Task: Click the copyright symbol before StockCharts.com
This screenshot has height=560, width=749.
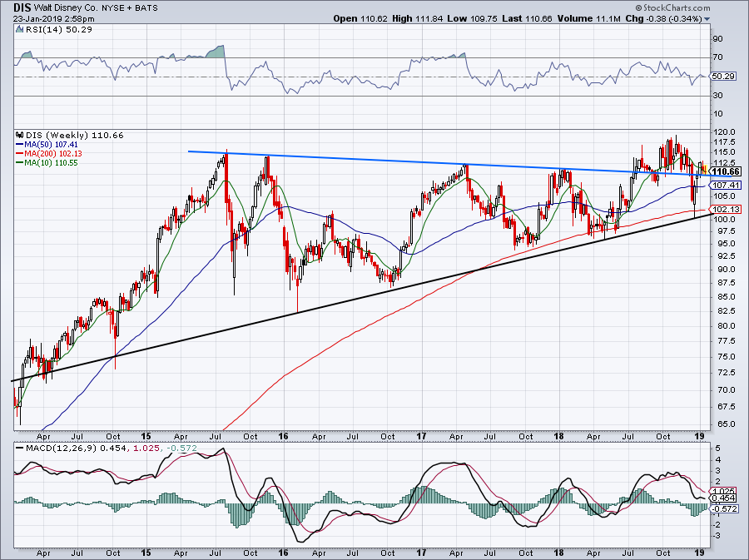Action: 638,7
